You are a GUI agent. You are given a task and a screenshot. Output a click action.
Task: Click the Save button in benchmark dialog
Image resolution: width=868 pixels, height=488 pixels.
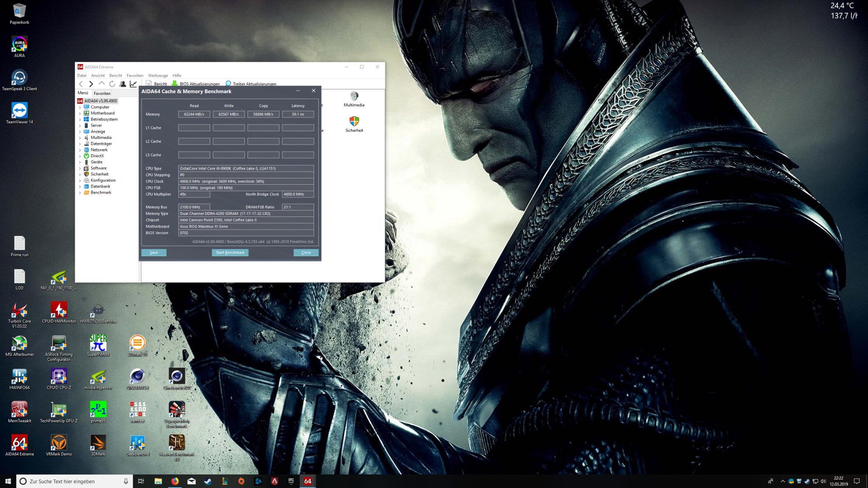(x=154, y=252)
